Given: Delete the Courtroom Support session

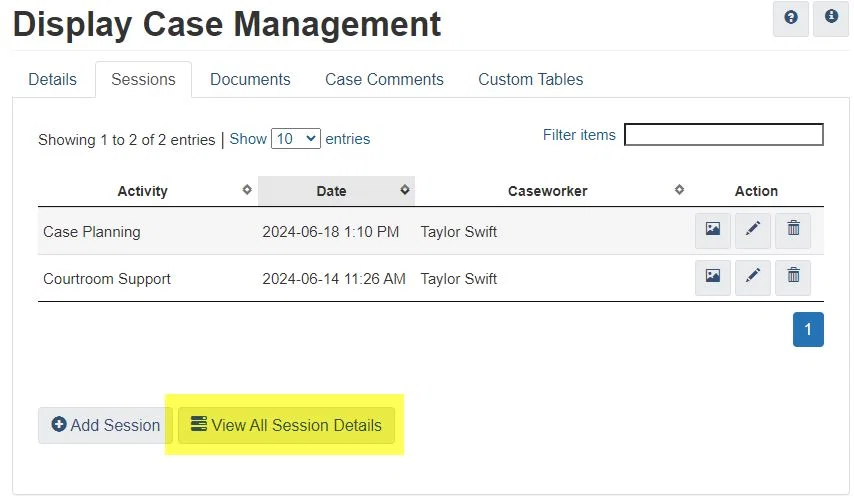Looking at the screenshot, I should 793,277.
